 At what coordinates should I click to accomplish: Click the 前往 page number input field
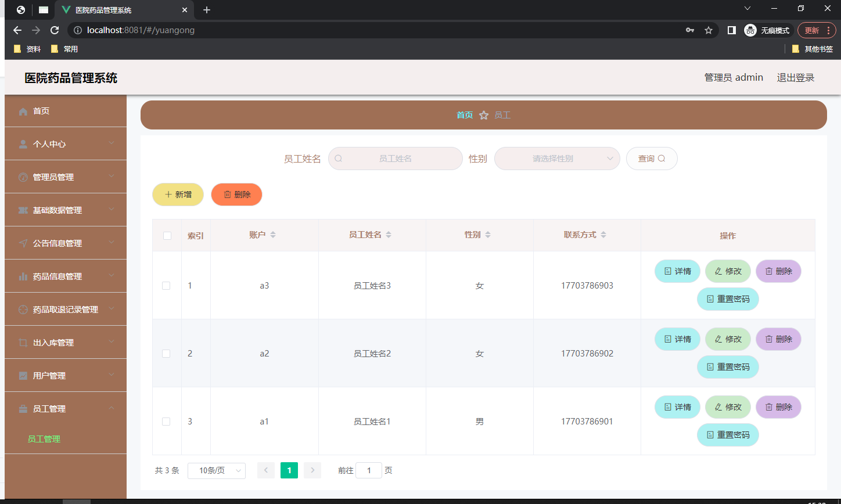[x=369, y=470]
